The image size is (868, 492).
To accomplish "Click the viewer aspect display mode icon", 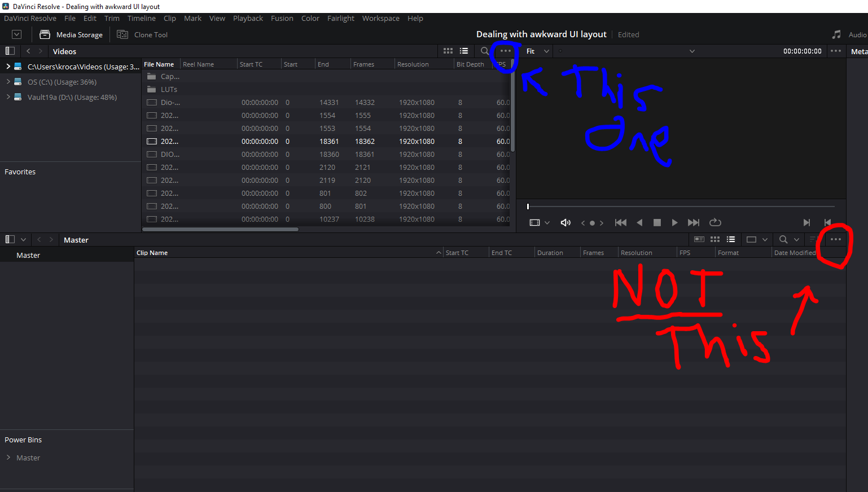I will coord(534,223).
